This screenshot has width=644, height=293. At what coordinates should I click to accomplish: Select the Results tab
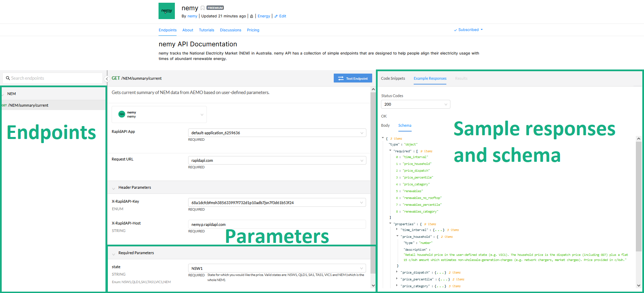(461, 78)
